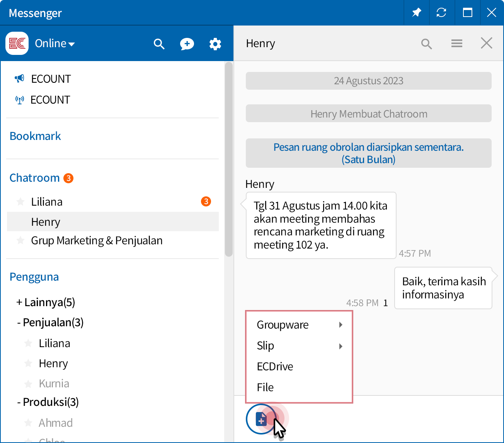Open search in the left sidebar header
Viewport: 504px width, 443px height.
coord(159,44)
